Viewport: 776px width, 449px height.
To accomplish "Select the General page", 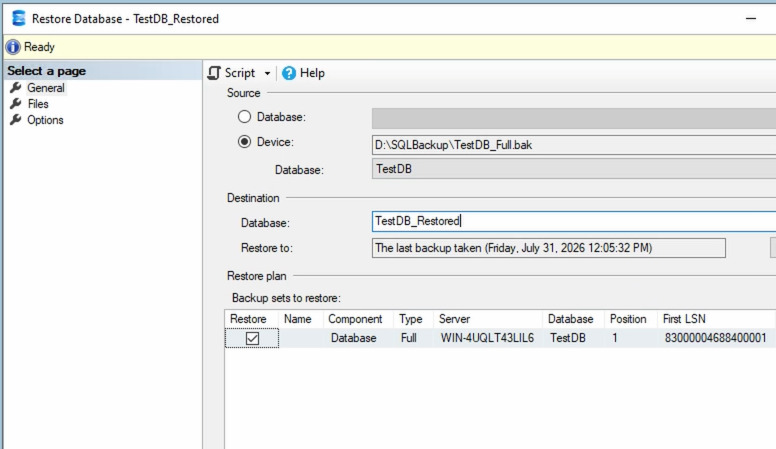I will (x=46, y=88).
